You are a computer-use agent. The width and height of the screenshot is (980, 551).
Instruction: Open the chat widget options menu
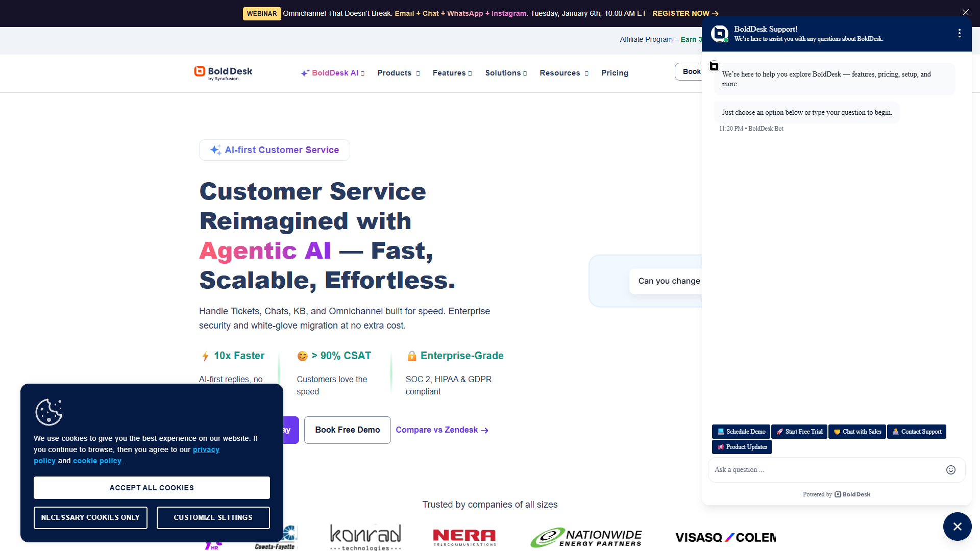click(x=960, y=33)
